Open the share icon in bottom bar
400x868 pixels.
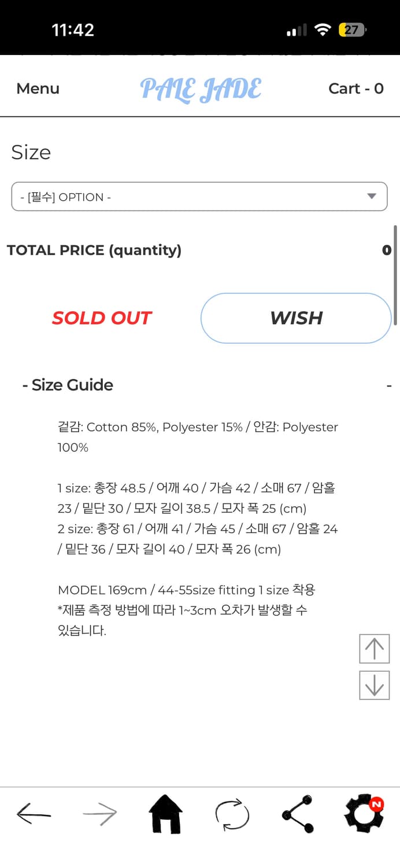[298, 814]
